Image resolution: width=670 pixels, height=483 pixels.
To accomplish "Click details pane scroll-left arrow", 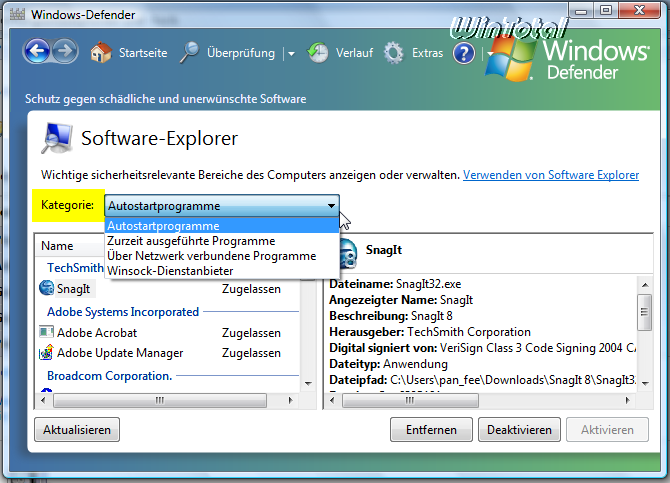I will (x=332, y=401).
